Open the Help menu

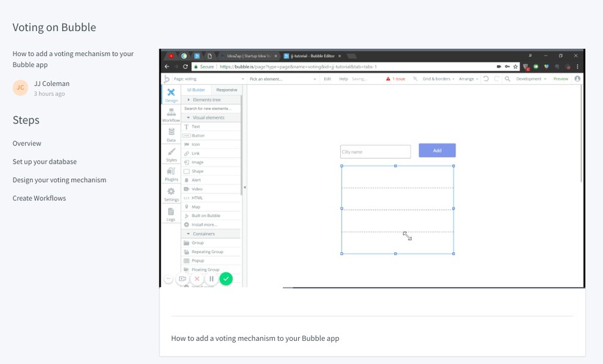[x=343, y=79]
